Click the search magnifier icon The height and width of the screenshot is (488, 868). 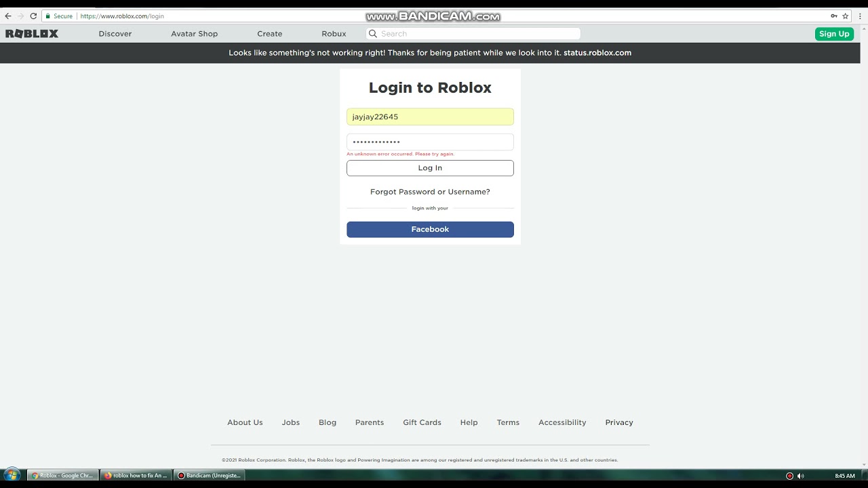[x=373, y=33]
